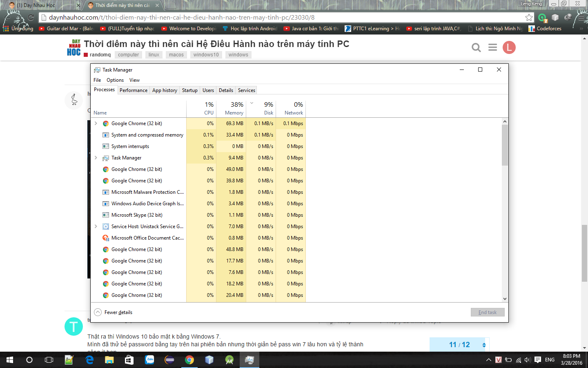This screenshot has width=588, height=368.
Task: Click the sort arrow above the Disk column
Action: click(x=252, y=103)
